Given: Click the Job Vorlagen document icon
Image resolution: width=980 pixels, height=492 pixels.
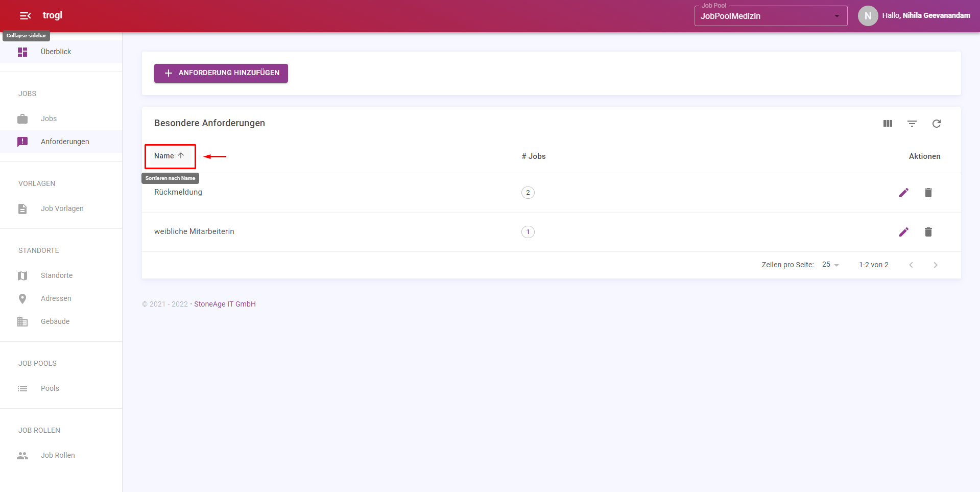Looking at the screenshot, I should coord(22,209).
